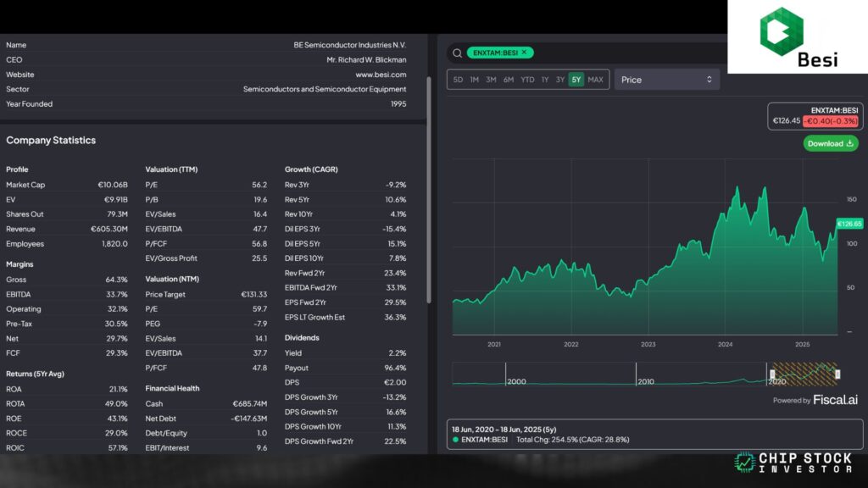
Task: Switch to MAX time range
Action: 596,80
